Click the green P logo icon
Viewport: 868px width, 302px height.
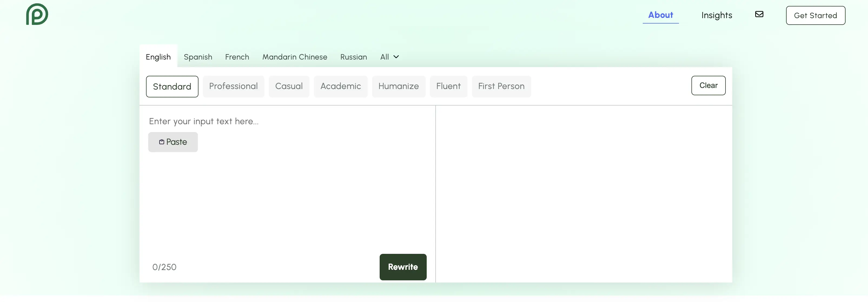click(37, 14)
